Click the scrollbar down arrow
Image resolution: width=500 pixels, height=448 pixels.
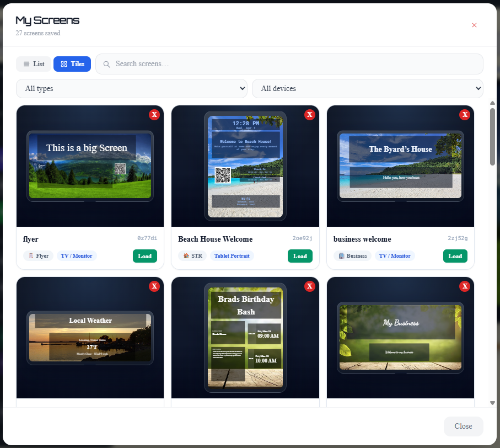(x=492, y=403)
